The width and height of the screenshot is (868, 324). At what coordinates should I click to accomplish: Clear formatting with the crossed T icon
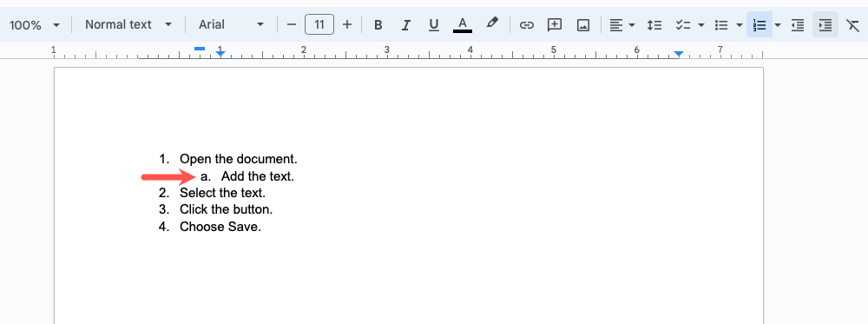click(853, 25)
